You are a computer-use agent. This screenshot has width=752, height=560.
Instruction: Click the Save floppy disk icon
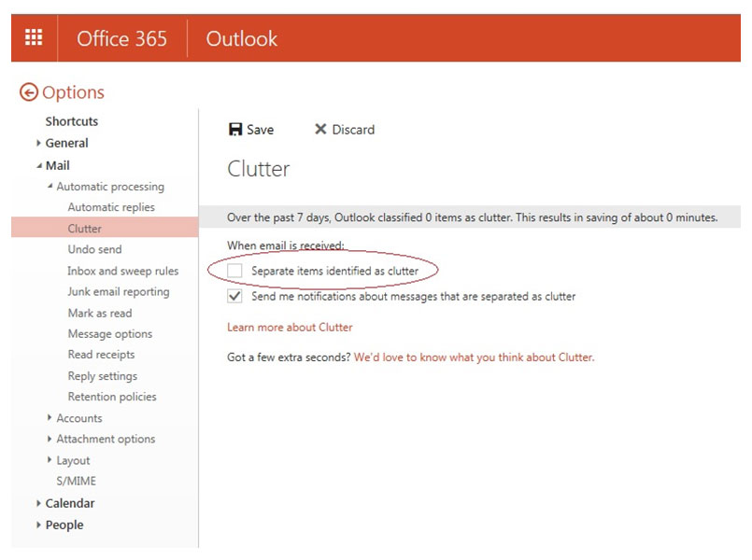pyautogui.click(x=237, y=130)
